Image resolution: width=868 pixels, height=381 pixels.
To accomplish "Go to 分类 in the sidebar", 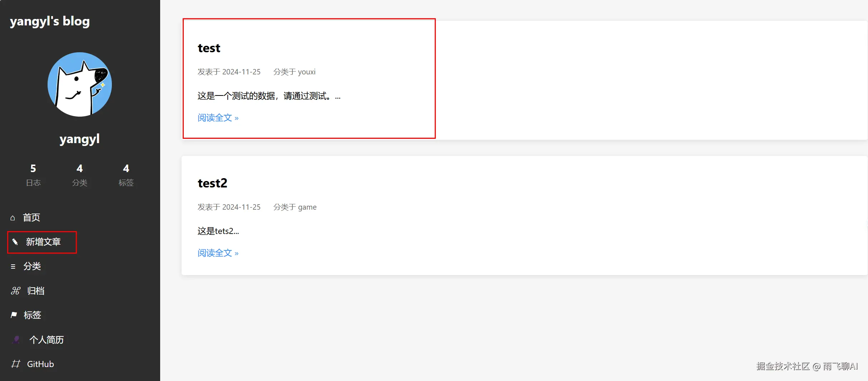I will [32, 267].
